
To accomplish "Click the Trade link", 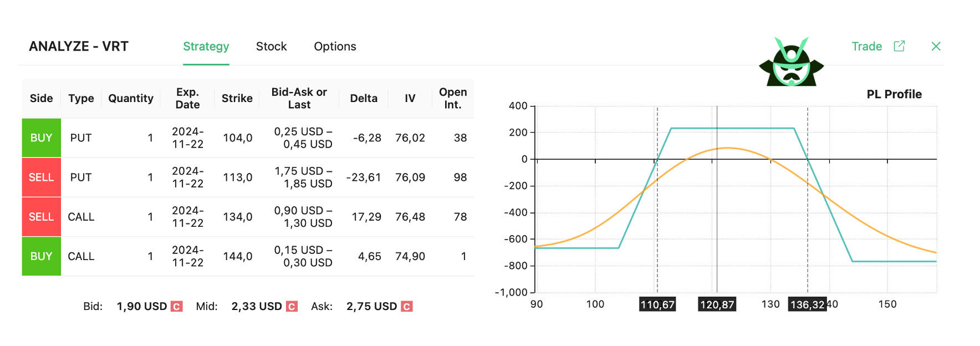I will pos(867,47).
